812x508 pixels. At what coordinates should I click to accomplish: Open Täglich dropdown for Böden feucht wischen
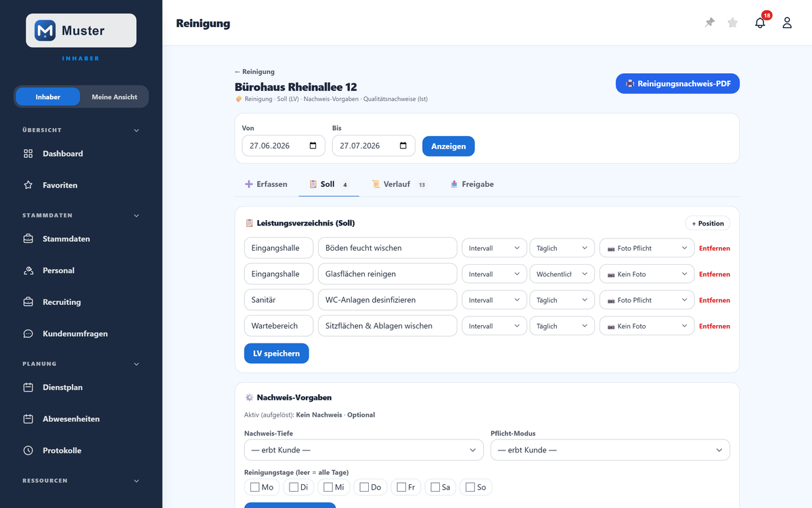[x=562, y=248]
